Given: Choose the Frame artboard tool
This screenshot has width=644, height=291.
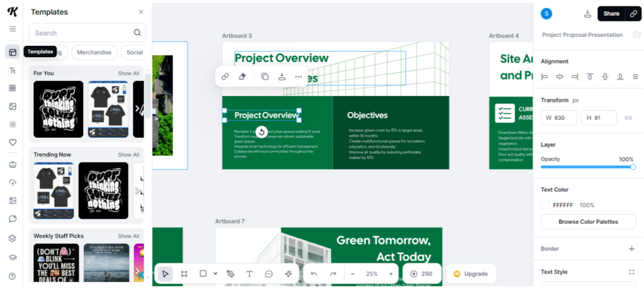Looking at the screenshot, I should 184,274.
